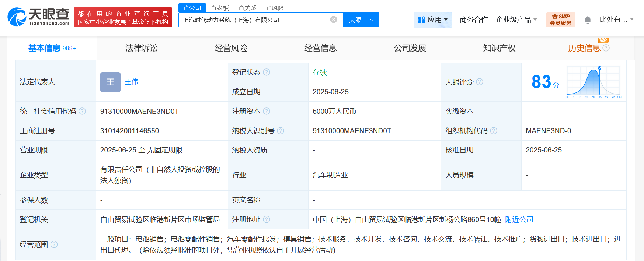Image resolution: width=644 pixels, height=261 pixels.
Task: Select the industry value 汽车制造业
Action: pos(330,175)
